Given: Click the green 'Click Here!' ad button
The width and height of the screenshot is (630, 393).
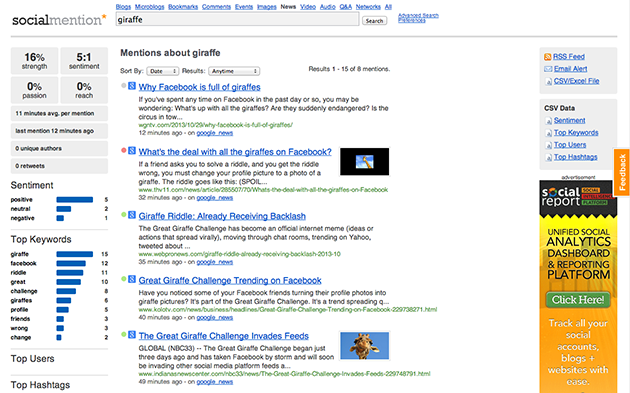Looking at the screenshot, I should 578,300.
